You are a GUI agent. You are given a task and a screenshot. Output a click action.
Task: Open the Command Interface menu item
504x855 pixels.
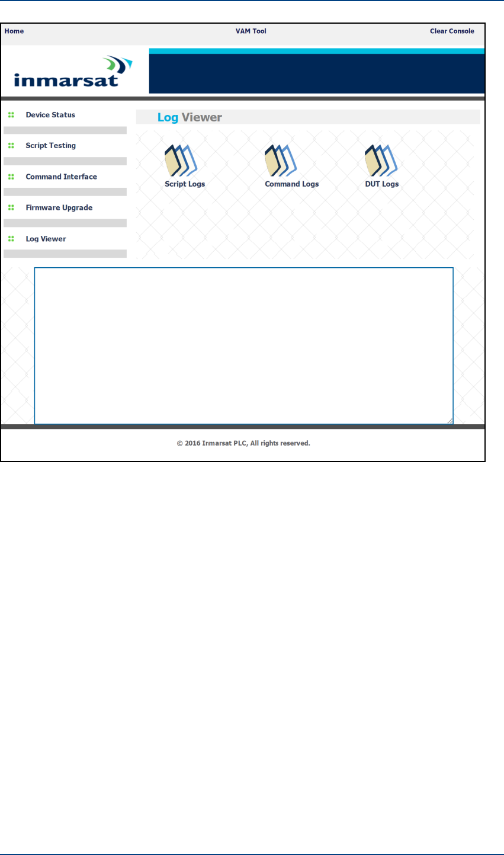[61, 177]
